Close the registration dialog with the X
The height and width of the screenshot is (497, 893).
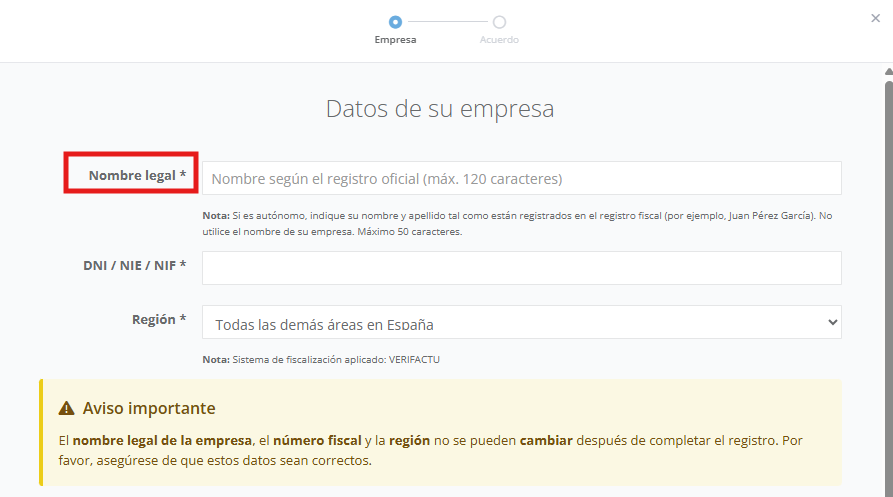point(875,18)
